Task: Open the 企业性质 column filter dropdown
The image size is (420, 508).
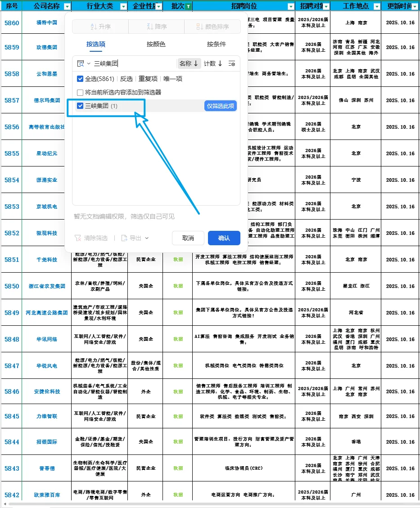Action: pos(158,6)
